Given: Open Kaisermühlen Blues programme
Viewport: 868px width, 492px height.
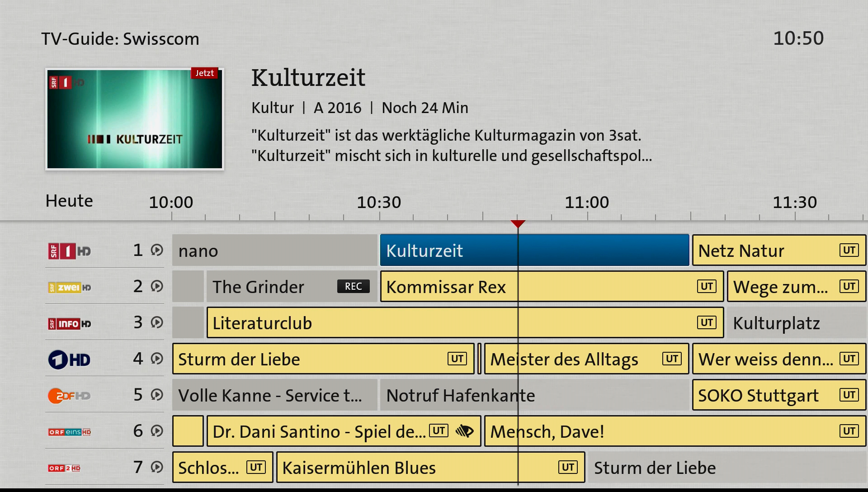Looking at the screenshot, I should click(430, 467).
